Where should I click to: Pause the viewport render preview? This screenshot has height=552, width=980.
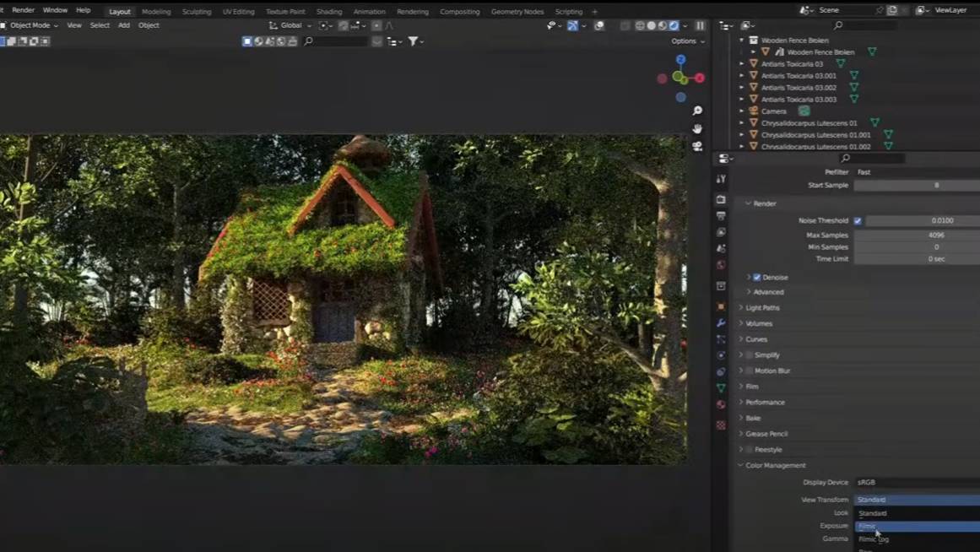(x=700, y=25)
